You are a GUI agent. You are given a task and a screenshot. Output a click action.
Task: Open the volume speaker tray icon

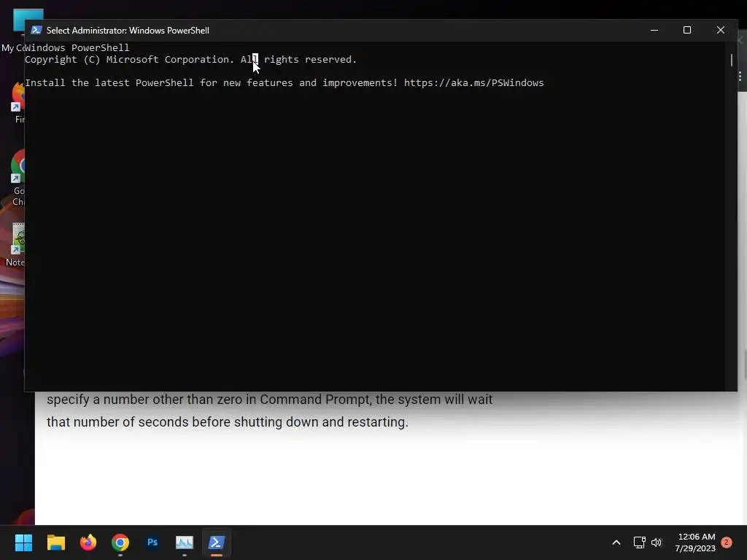pyautogui.click(x=657, y=542)
